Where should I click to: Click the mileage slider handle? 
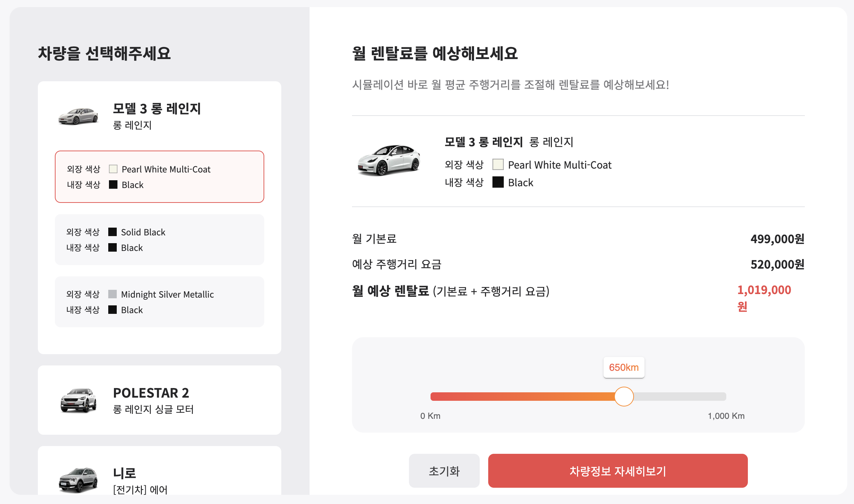(624, 397)
